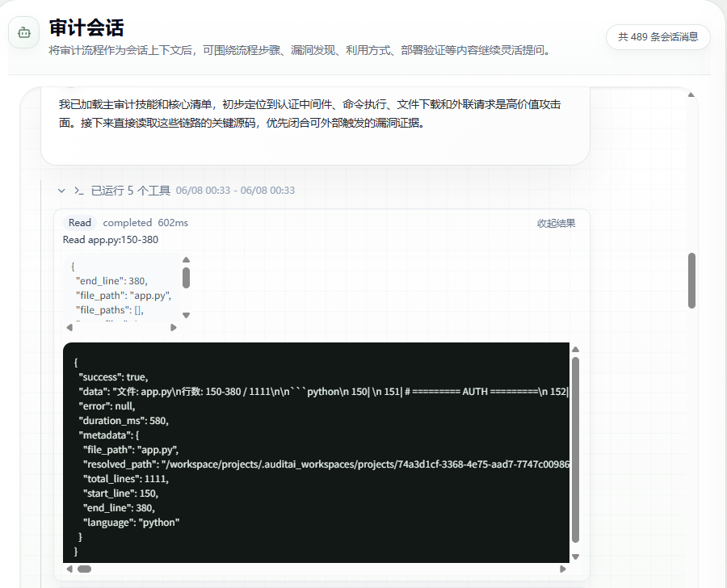727x588 pixels.
Task: Click the "total_lines": 1111 line
Action: (x=126, y=479)
